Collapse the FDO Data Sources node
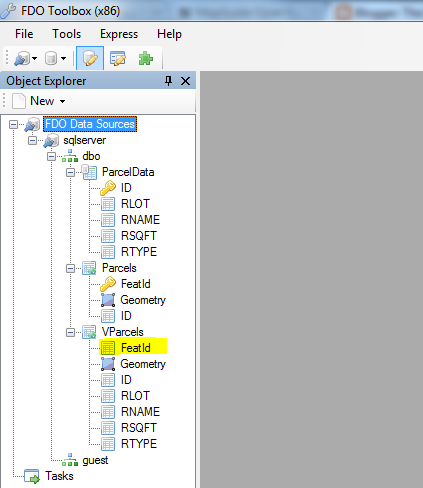Image resolution: width=423 pixels, height=488 pixels. click(13, 124)
